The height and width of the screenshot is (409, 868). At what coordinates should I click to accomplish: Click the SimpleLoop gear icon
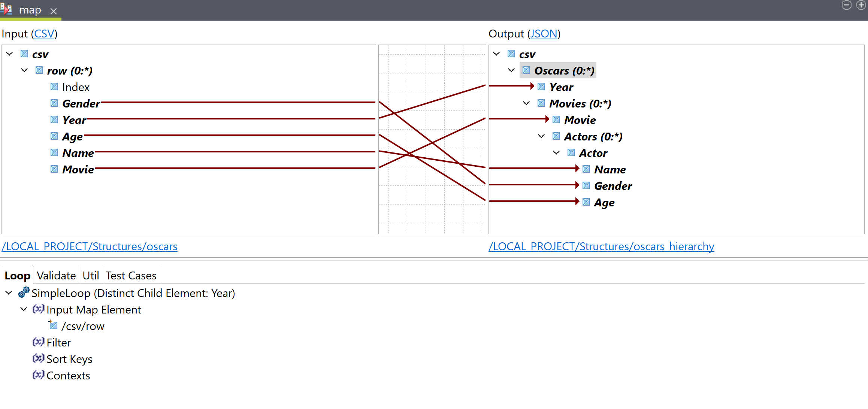point(24,293)
